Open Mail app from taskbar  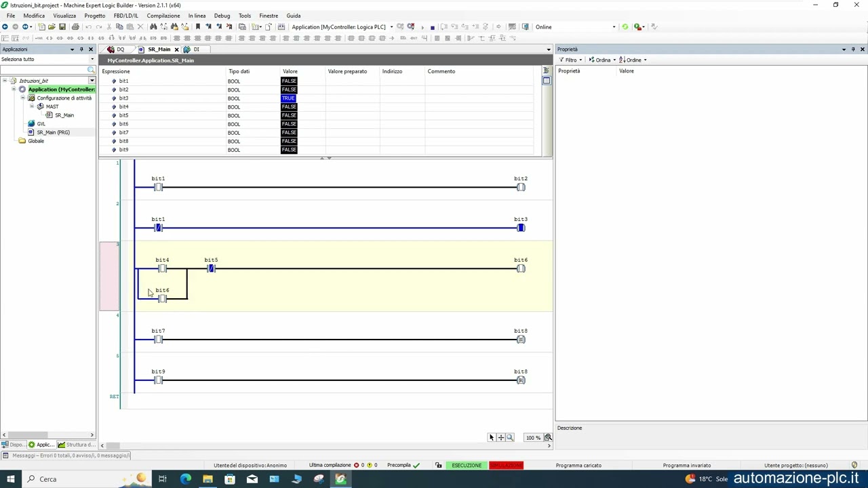[252, 479]
